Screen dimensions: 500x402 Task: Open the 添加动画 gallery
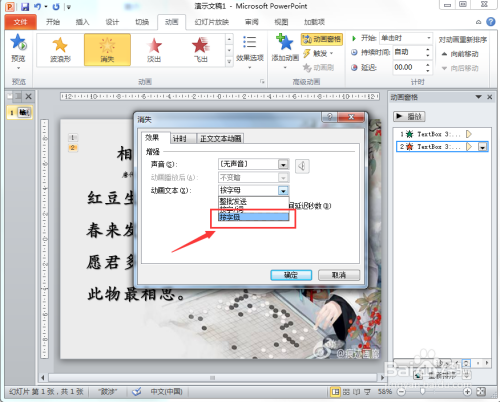pos(285,52)
